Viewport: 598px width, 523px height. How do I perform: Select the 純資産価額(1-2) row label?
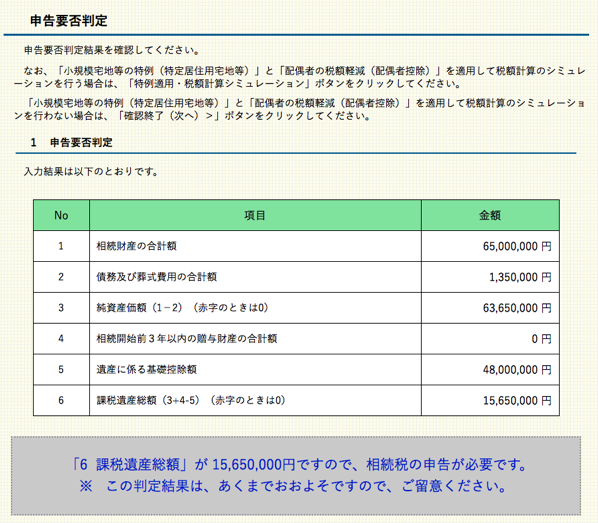click(182, 308)
